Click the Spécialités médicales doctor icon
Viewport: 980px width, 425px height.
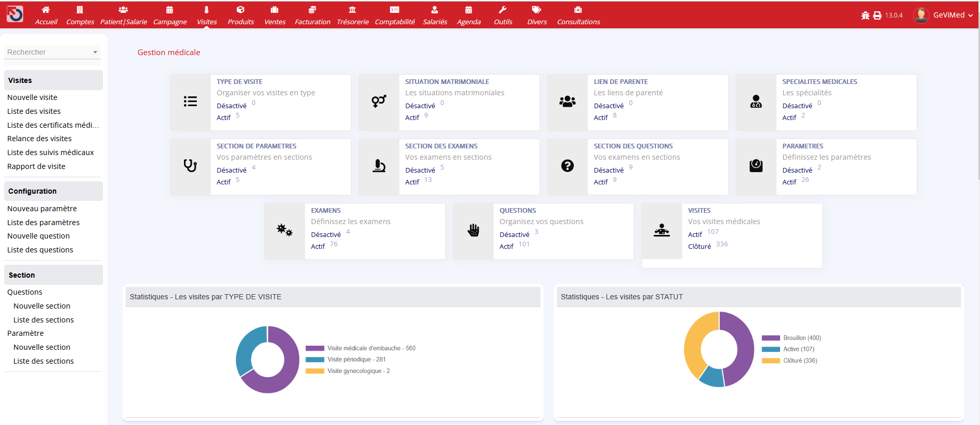pyautogui.click(x=756, y=101)
